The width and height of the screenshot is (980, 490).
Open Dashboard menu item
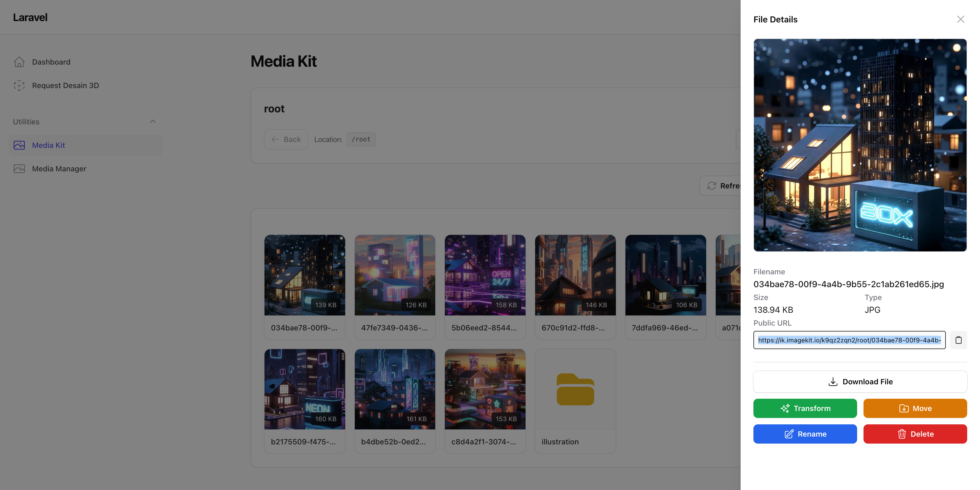point(51,62)
